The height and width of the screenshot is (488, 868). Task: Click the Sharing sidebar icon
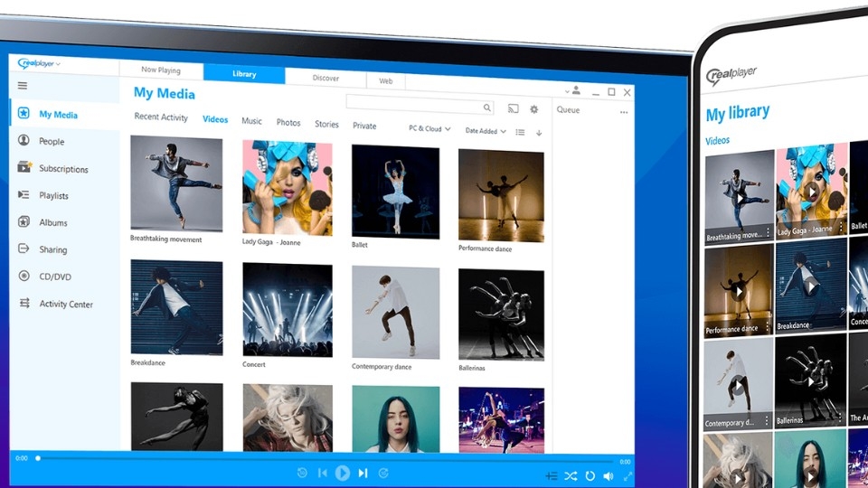coord(24,249)
